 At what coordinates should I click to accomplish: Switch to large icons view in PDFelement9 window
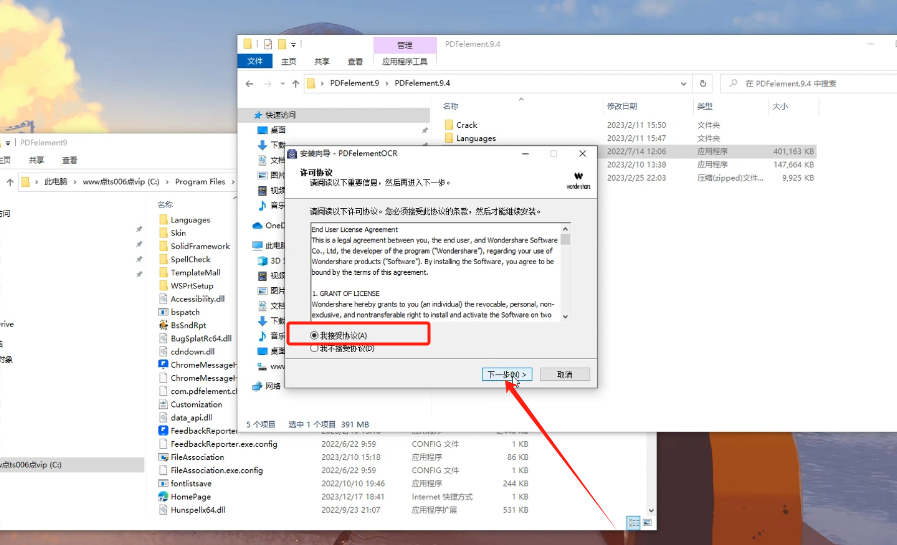[x=648, y=523]
